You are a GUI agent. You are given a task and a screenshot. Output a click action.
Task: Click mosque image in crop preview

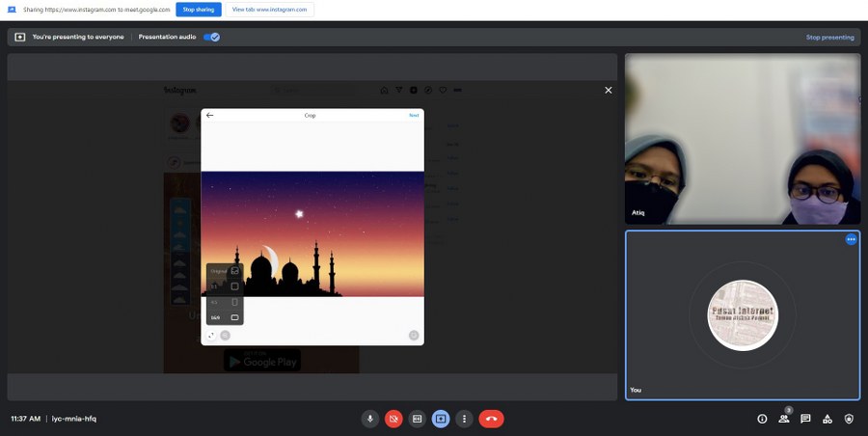tap(312, 233)
